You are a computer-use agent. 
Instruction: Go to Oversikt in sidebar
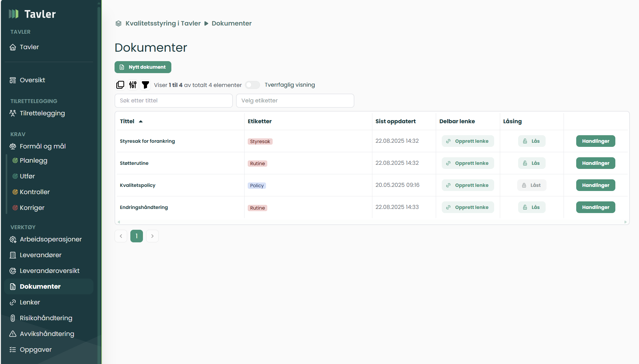tap(32, 80)
